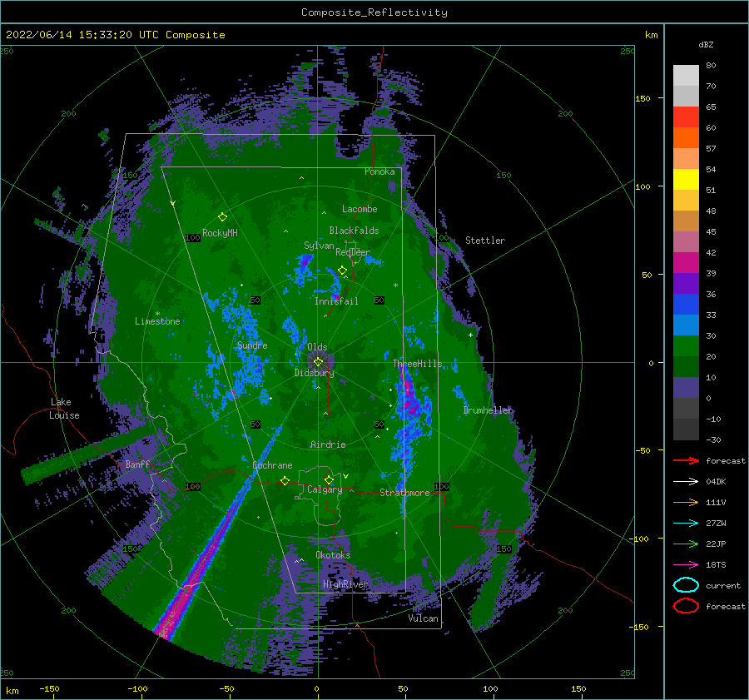Viewport: 749px width, 700px height.
Task: Click the Composite_Reflectivity title
Action: pyautogui.click(x=374, y=12)
